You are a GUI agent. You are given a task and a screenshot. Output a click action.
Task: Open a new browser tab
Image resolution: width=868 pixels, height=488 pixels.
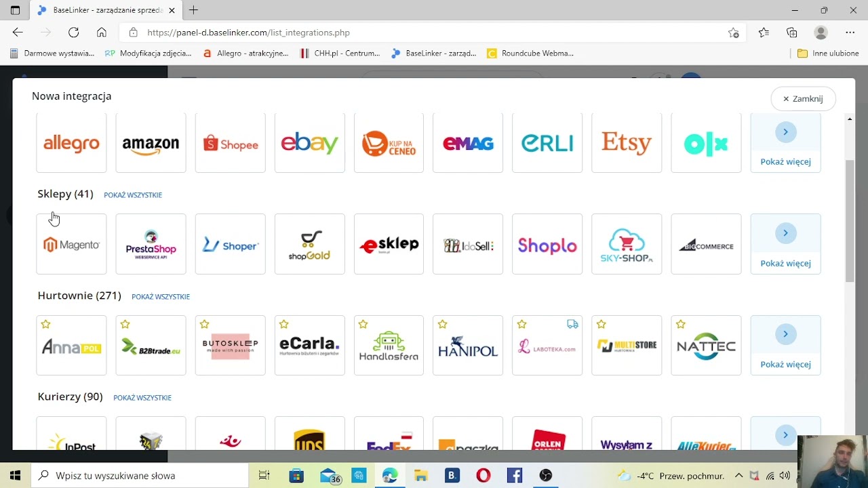194,10
